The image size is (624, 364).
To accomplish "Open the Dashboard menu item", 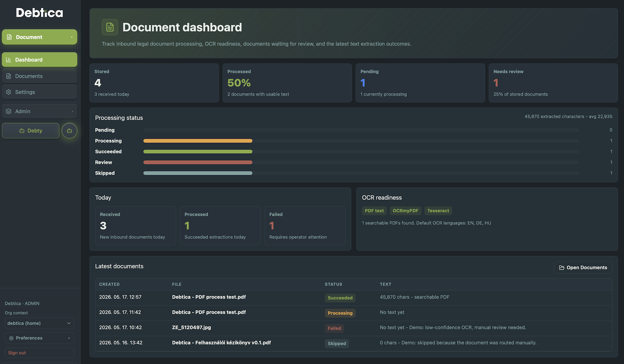I will coord(39,60).
